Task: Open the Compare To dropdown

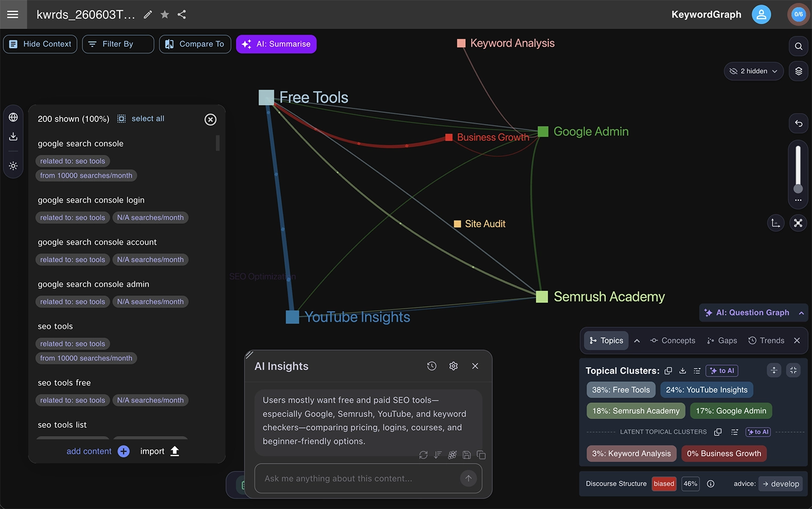Action: 195,44
